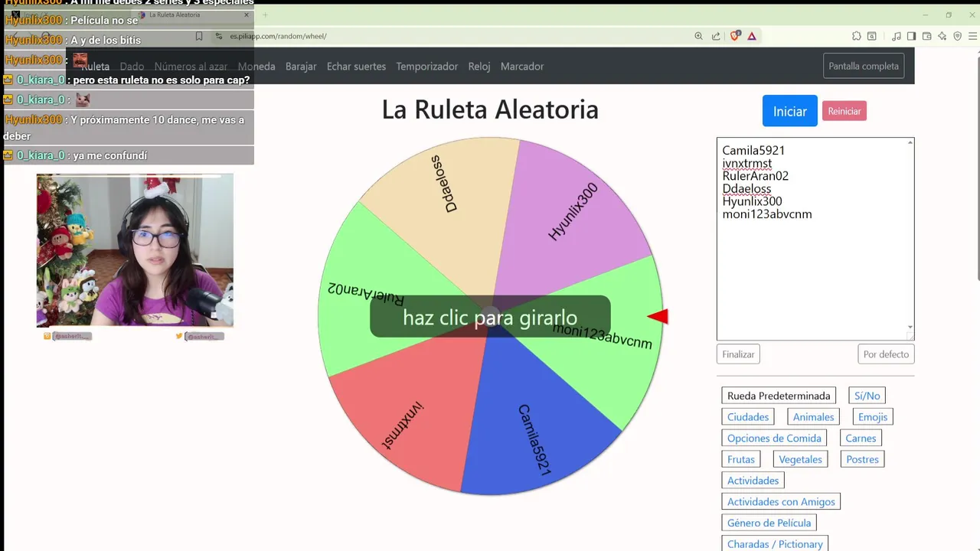Click the Pantalla completa button
Image resolution: width=980 pixels, height=551 pixels.
(x=864, y=66)
